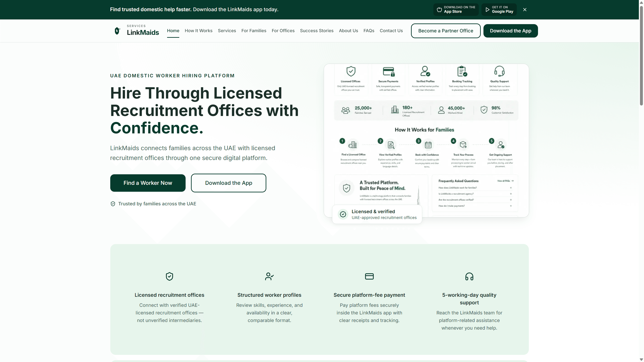This screenshot has width=644, height=362.
Task: Click the Quality Support headset icon in preview
Action: coord(499,71)
